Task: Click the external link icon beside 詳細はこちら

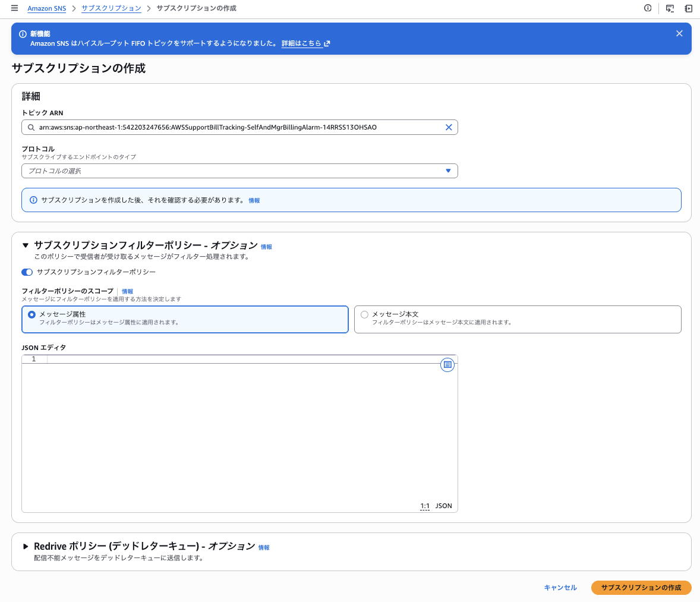Action: 327,43
